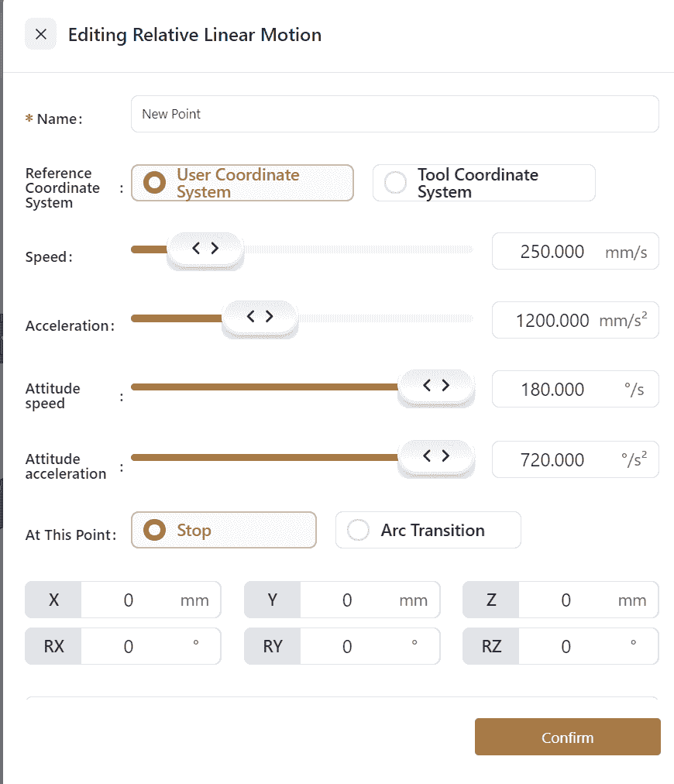Click the Name text field
The height and width of the screenshot is (784, 674).
(394, 114)
